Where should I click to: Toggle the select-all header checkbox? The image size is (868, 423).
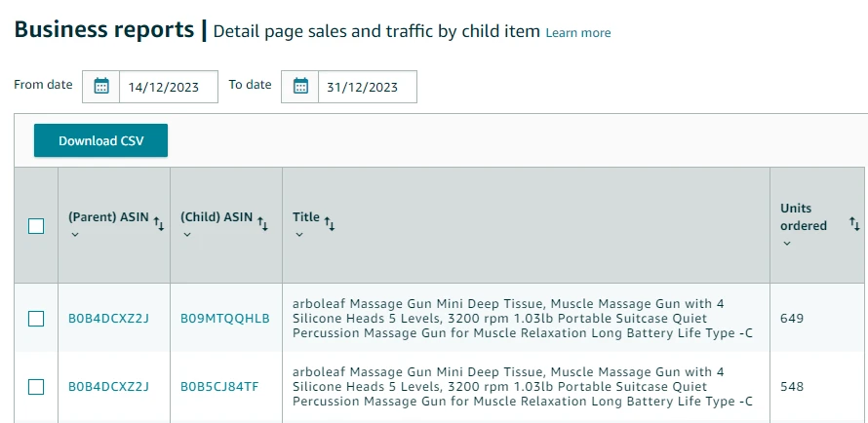pos(36,226)
